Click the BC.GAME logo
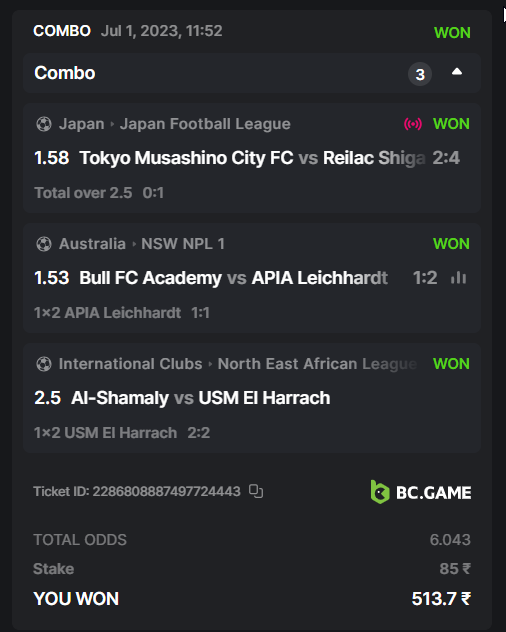The image size is (506, 632). [x=421, y=492]
